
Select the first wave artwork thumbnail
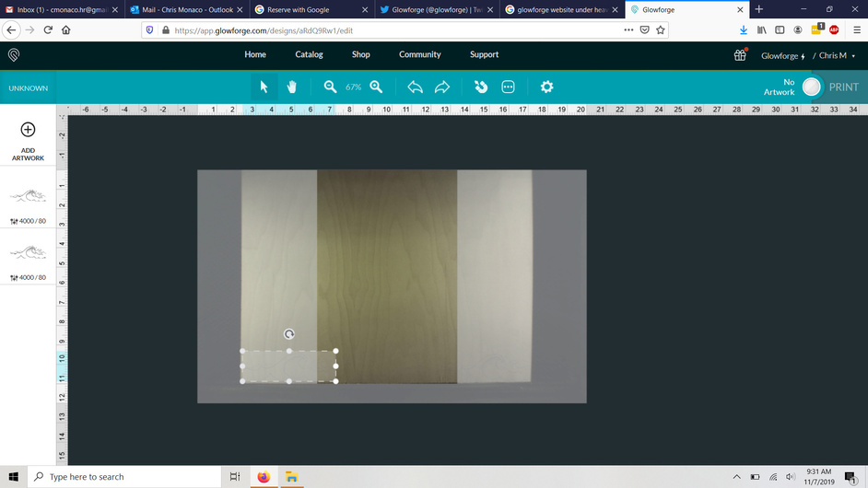point(28,196)
